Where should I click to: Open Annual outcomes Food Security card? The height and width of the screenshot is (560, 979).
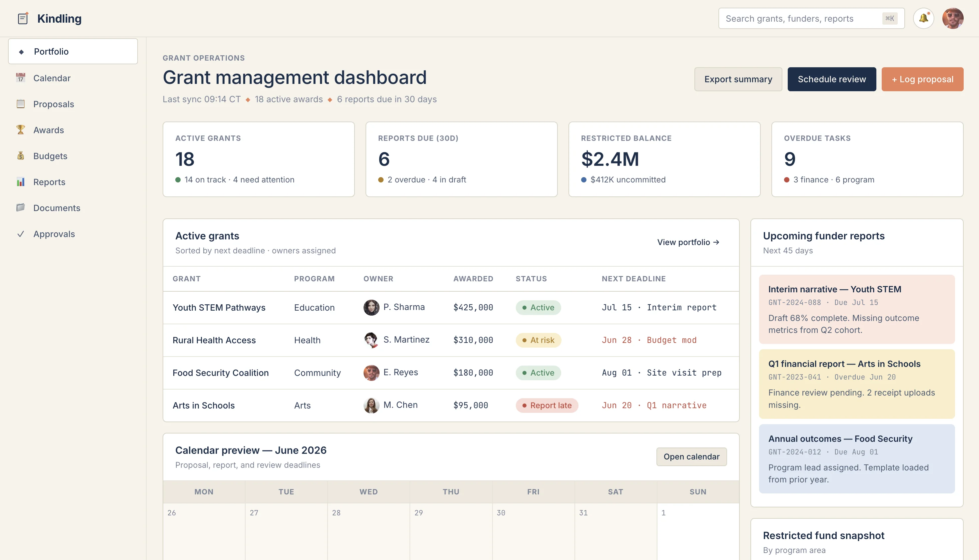[x=857, y=458]
